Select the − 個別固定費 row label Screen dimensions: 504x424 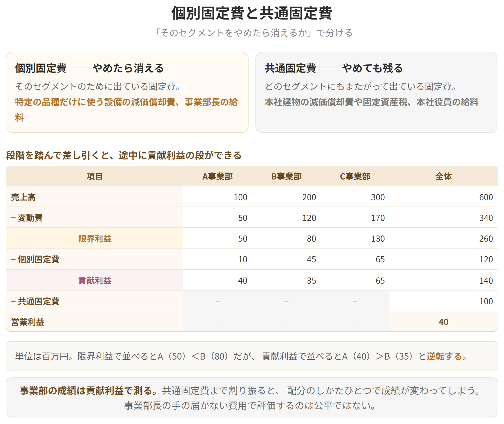(x=35, y=259)
